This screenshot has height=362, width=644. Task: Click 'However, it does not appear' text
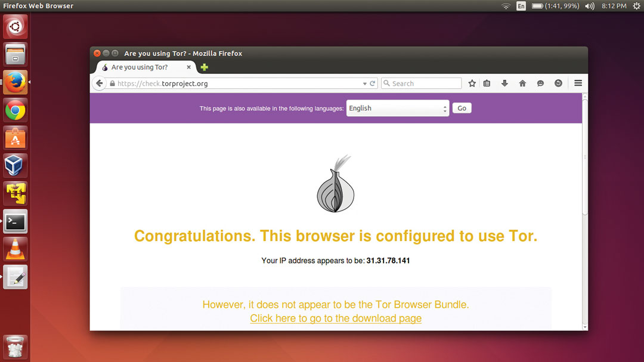coord(336,305)
